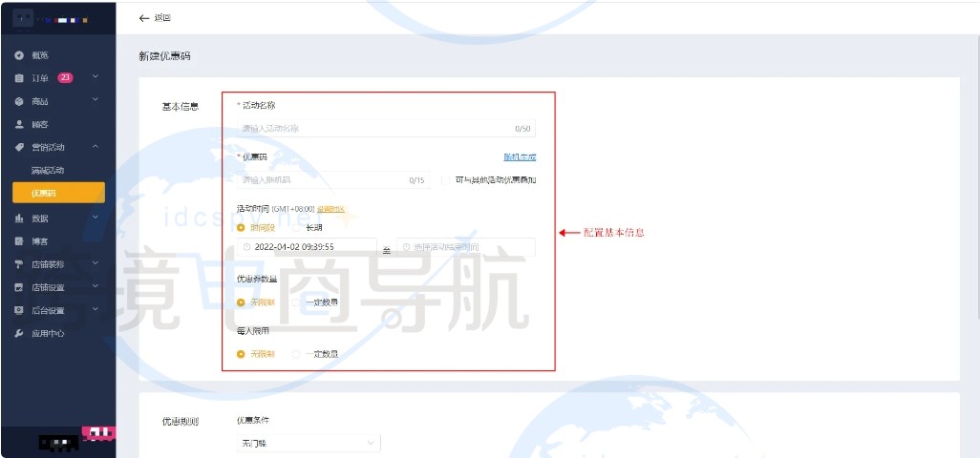Check 可与其他活动优惠叠加 checkbox
Image resolution: width=980 pixels, height=458 pixels.
coord(446,180)
